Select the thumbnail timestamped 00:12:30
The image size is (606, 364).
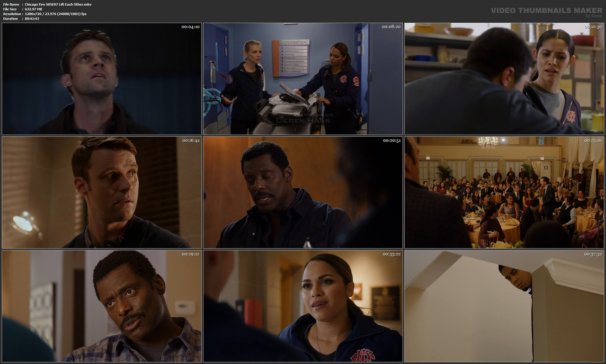coord(504,79)
